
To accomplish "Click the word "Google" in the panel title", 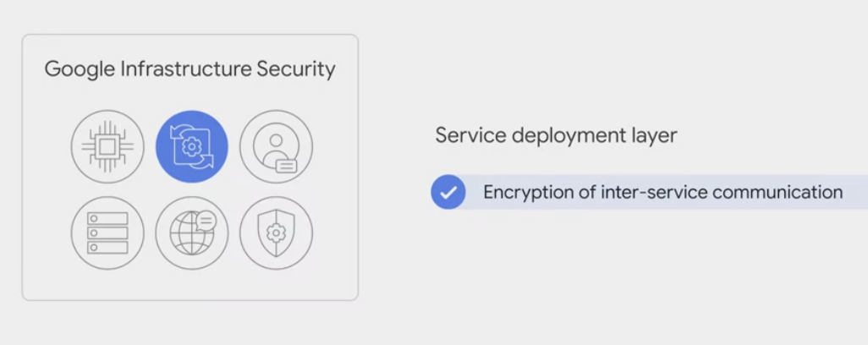I will tap(80, 68).
